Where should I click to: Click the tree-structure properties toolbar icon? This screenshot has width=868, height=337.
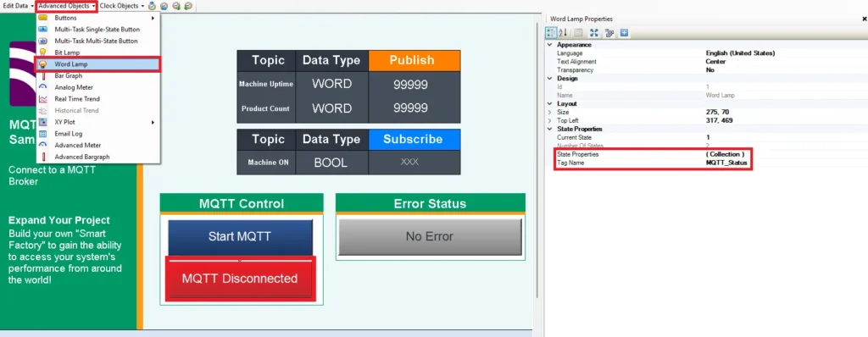[609, 33]
